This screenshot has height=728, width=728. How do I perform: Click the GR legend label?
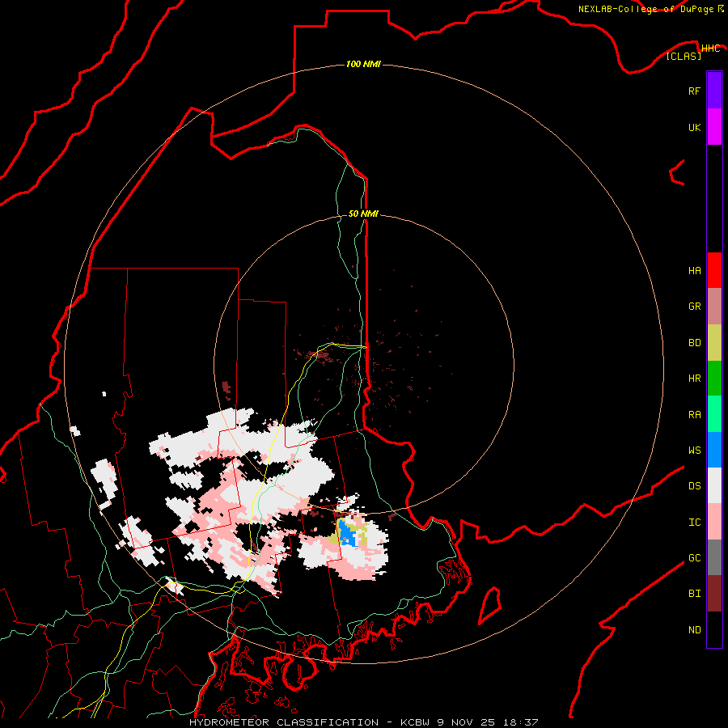point(694,307)
